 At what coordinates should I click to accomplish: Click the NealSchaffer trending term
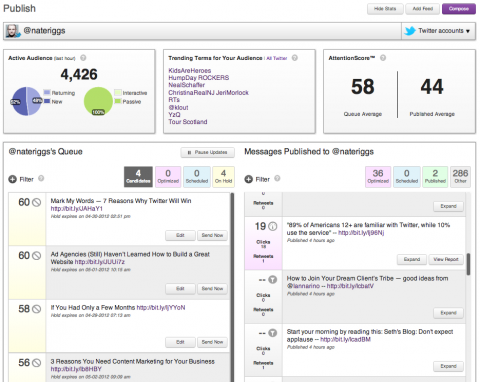pyautogui.click(x=186, y=85)
